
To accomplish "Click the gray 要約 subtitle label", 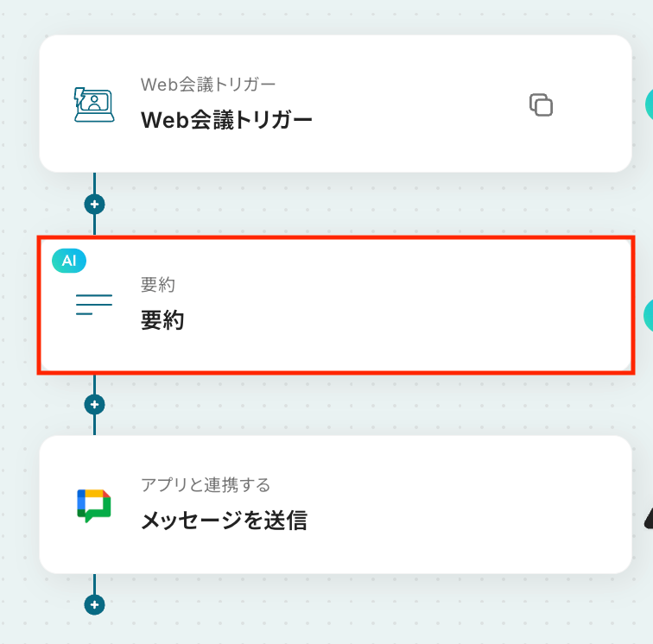I will (158, 285).
